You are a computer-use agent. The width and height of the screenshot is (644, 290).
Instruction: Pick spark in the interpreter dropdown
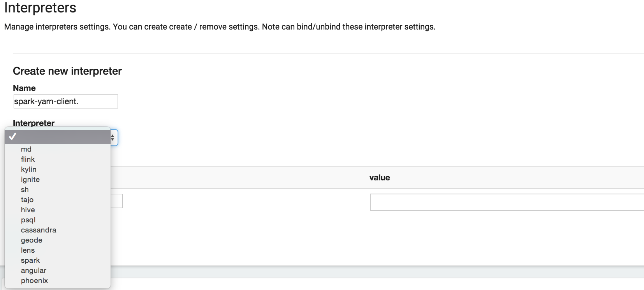tap(30, 260)
